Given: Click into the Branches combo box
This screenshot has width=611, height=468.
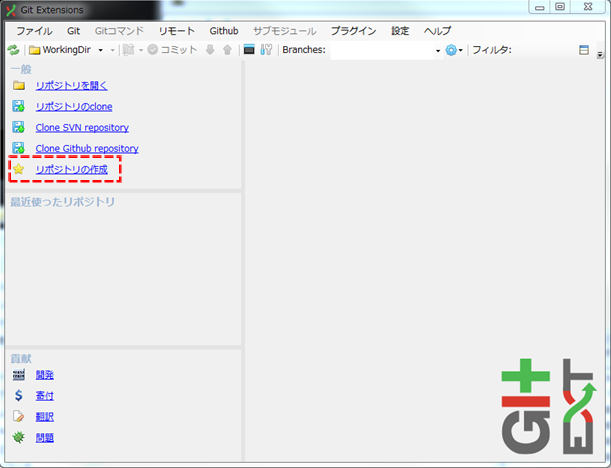Looking at the screenshot, I should [382, 50].
